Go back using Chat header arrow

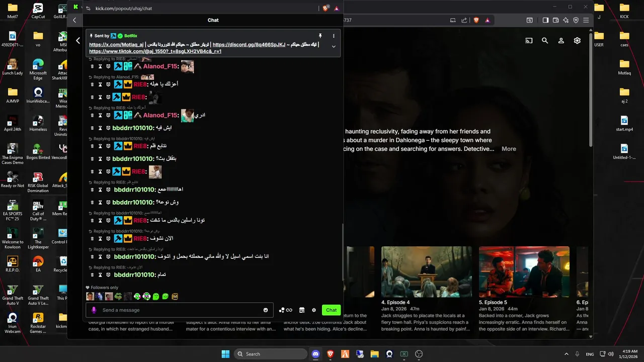tap(74, 20)
